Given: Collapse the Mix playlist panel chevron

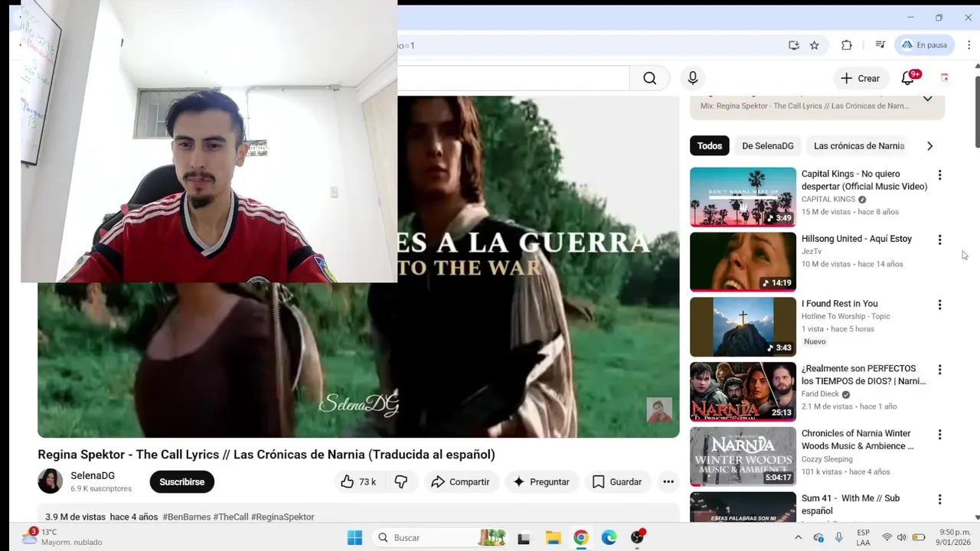Looking at the screenshot, I should (x=927, y=99).
